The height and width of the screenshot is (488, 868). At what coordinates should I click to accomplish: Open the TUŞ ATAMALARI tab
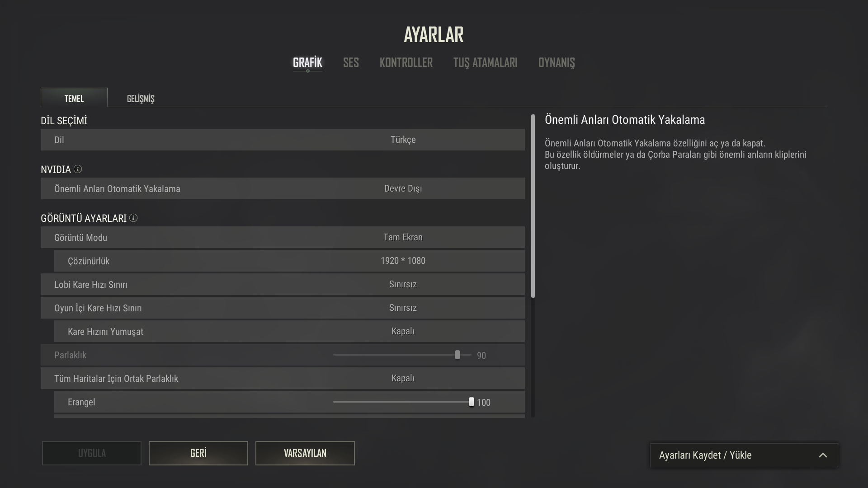(485, 62)
